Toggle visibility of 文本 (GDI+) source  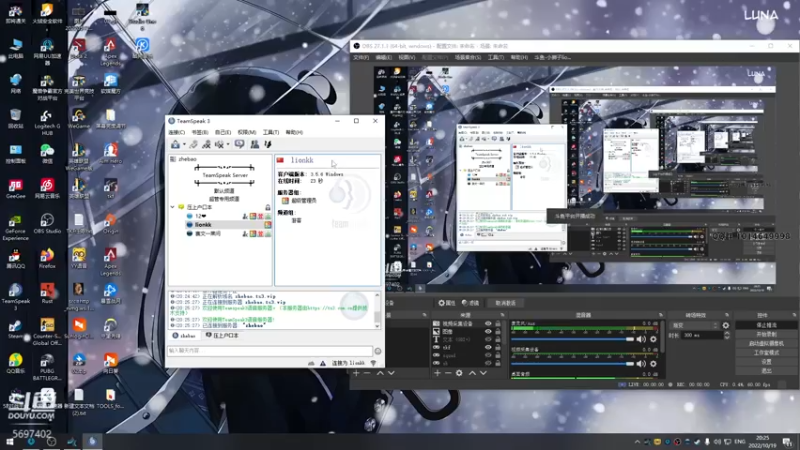point(488,339)
